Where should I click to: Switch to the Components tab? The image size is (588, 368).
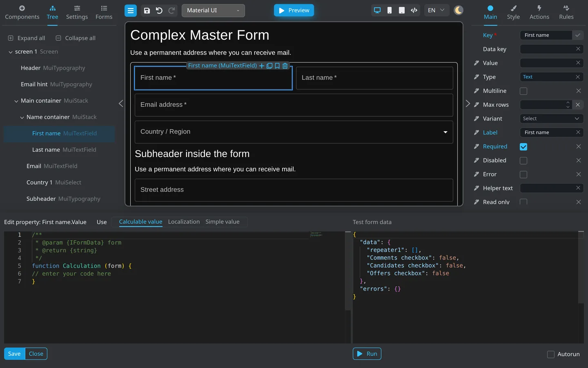coord(22,13)
